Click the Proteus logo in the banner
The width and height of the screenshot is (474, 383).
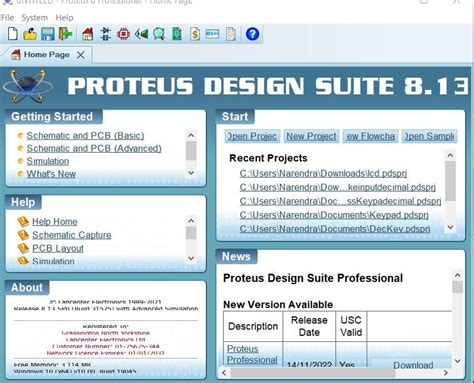27,86
